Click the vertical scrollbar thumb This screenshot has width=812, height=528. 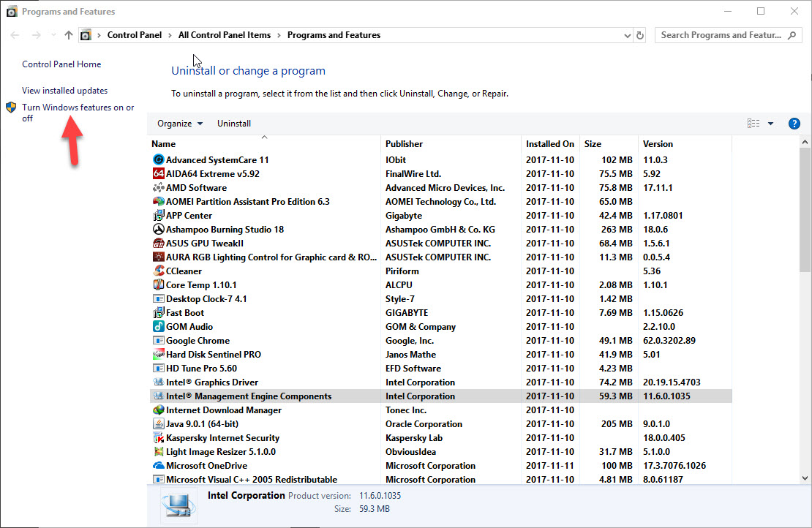pyautogui.click(x=805, y=210)
